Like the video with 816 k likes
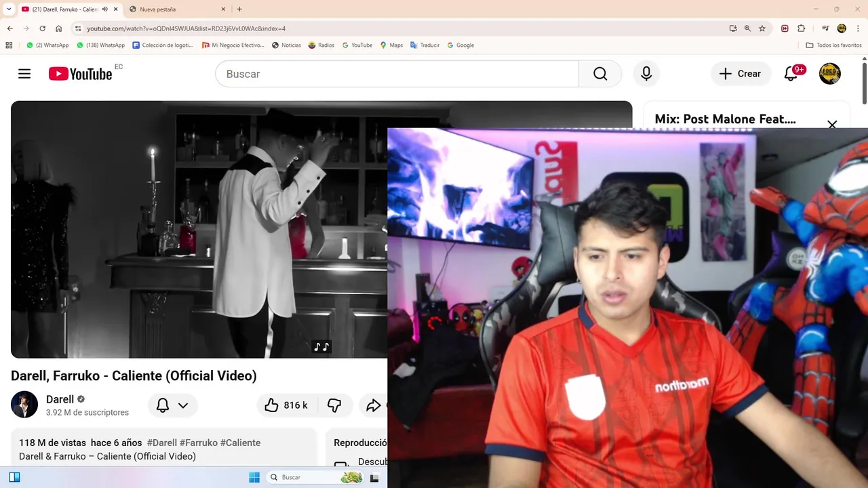Image resolution: width=868 pixels, height=488 pixels. (285, 405)
